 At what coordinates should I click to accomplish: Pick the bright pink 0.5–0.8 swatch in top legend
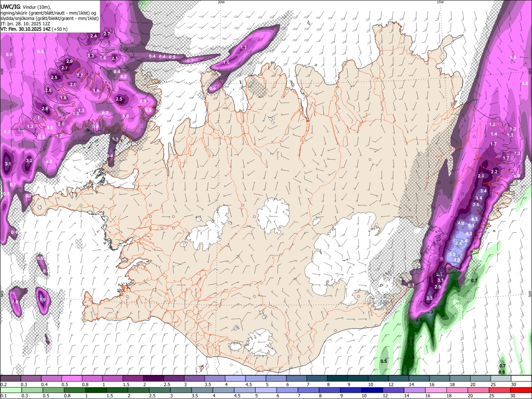click(71, 379)
